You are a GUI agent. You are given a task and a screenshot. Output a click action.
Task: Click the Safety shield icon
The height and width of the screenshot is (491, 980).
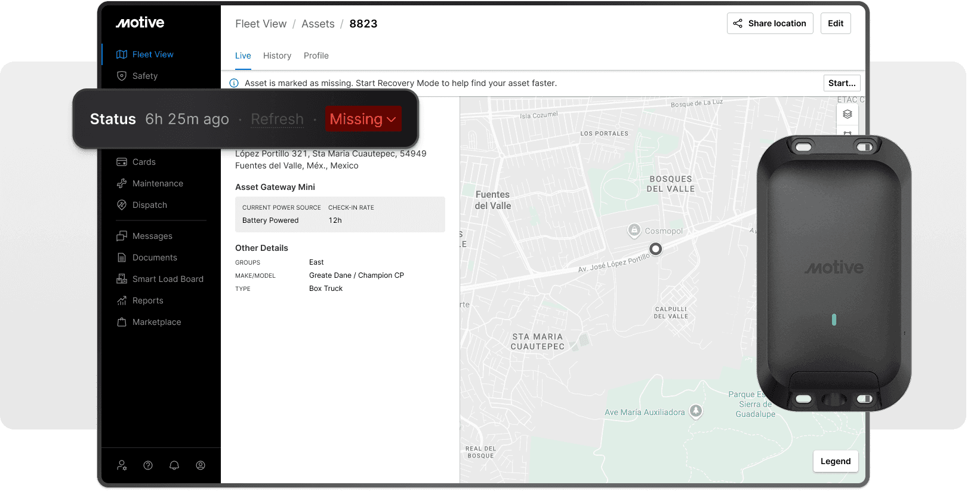[122, 76]
